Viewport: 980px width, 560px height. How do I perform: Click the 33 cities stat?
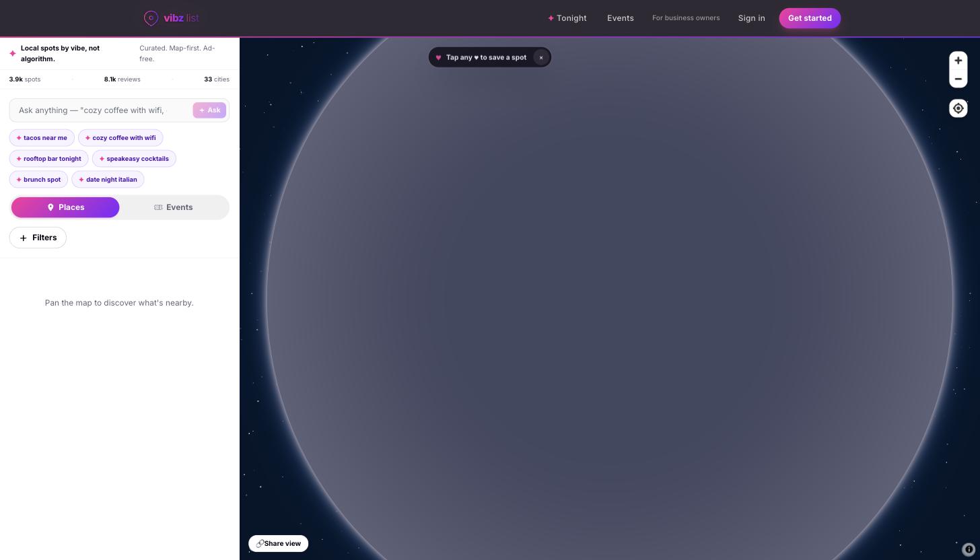[217, 79]
